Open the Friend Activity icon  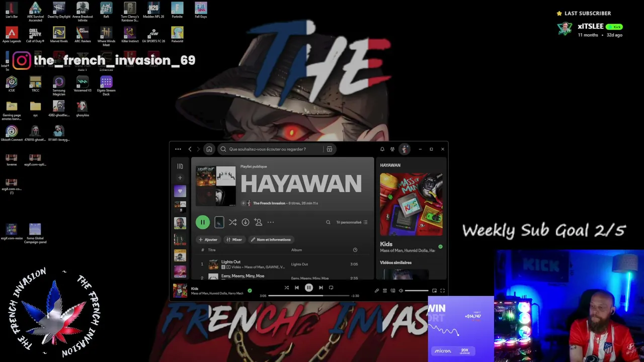[392, 149]
